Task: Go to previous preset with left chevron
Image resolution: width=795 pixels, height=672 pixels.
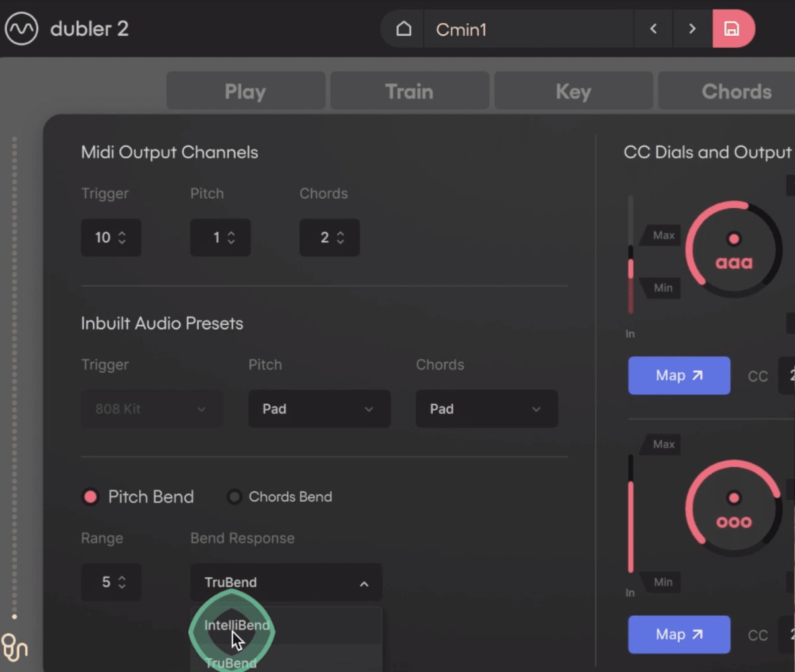Action: pos(653,29)
